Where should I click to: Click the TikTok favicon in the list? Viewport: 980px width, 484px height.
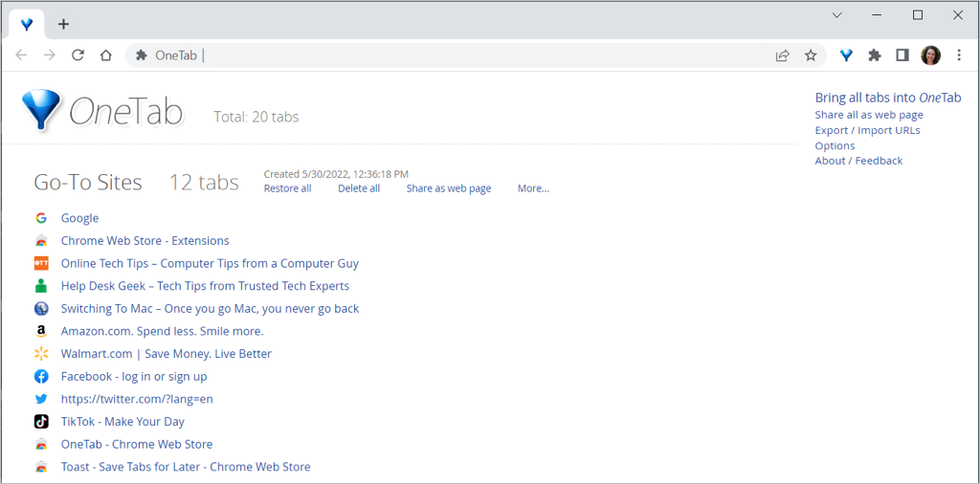[41, 422]
